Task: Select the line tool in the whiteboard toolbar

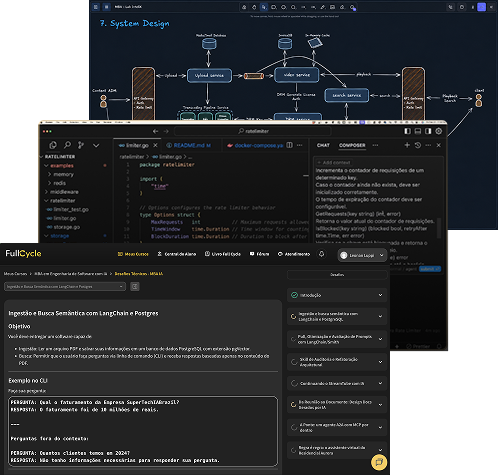Action: [x=313, y=7]
